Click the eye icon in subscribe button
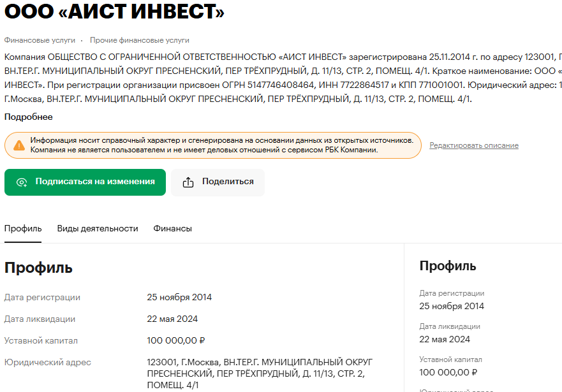The height and width of the screenshot is (392, 562). [x=22, y=182]
